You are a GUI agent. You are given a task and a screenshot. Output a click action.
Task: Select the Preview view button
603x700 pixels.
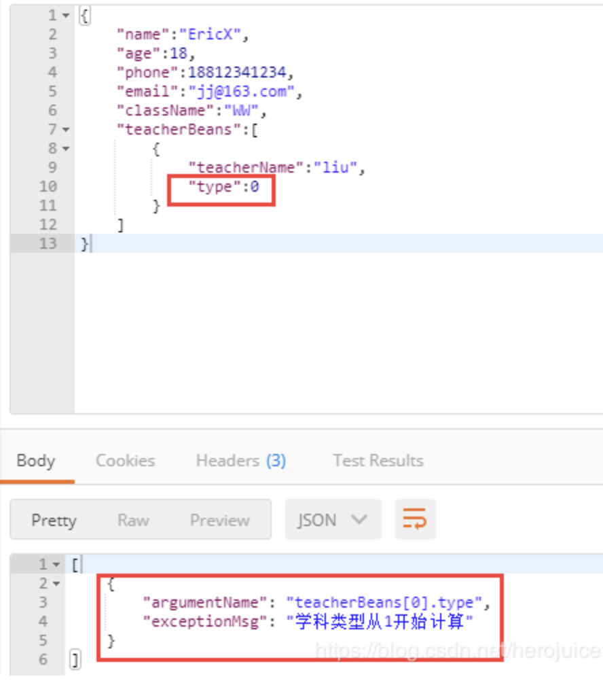[x=220, y=520]
